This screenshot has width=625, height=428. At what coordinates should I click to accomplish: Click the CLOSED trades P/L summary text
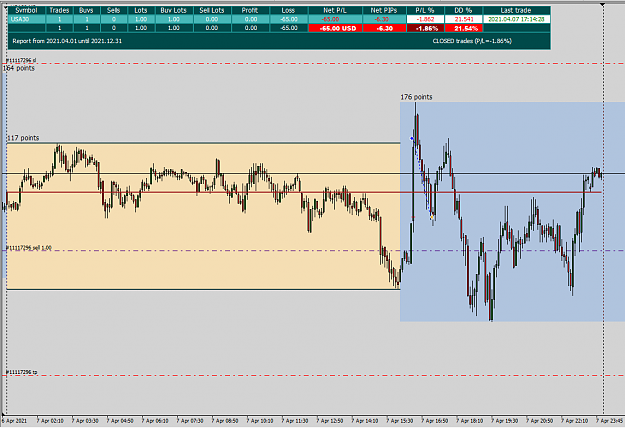[472, 41]
